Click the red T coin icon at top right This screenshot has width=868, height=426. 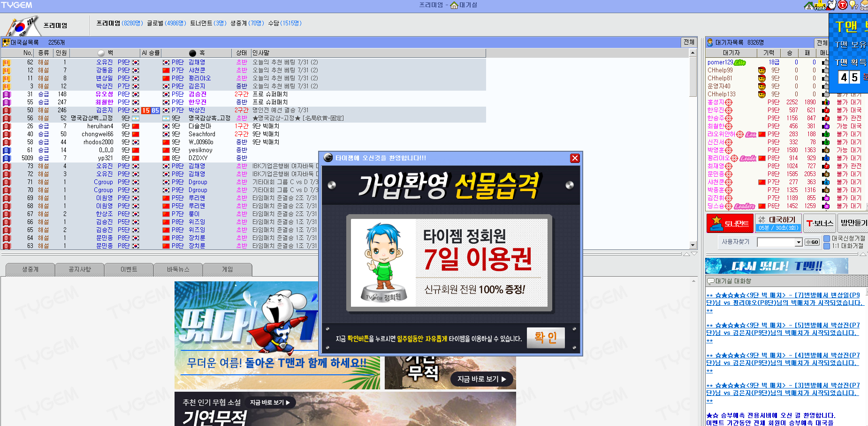click(842, 5)
